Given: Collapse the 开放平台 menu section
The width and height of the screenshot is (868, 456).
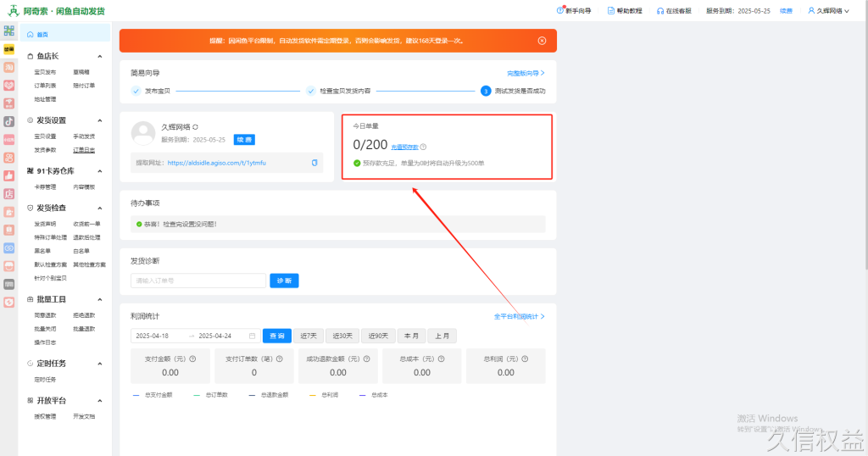Looking at the screenshot, I should click(100, 401).
